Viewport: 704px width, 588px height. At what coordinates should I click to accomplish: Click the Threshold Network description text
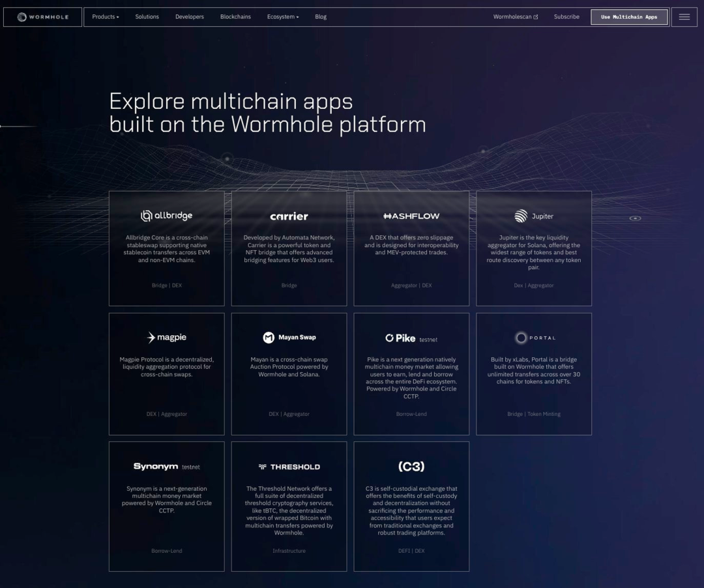[x=289, y=510]
